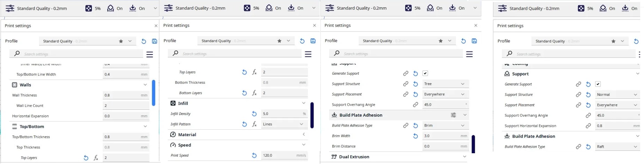Collapse Support section in Raft panel
644x164 pixels.
(638, 74)
